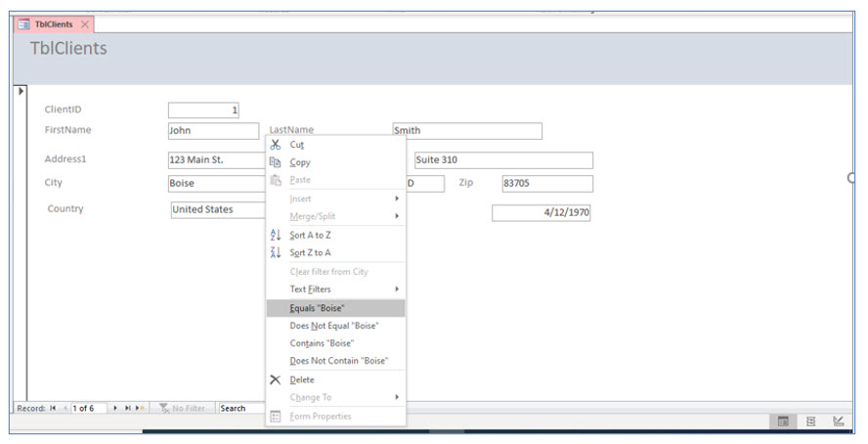Click the LastName field containing Smith

click(467, 131)
